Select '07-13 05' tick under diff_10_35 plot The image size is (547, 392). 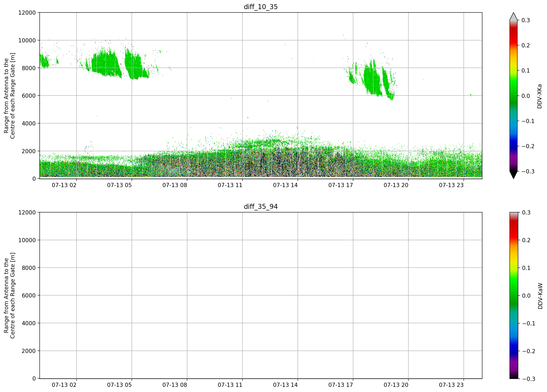(119, 185)
